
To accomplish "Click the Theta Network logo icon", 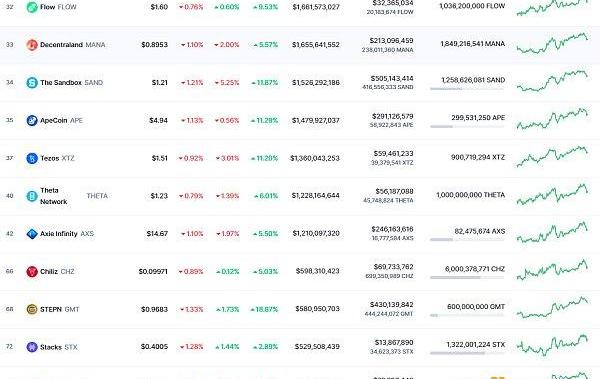I will [x=32, y=196].
